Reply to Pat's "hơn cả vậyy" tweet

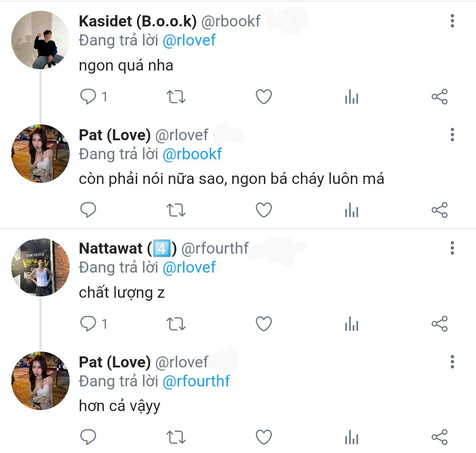tap(89, 438)
